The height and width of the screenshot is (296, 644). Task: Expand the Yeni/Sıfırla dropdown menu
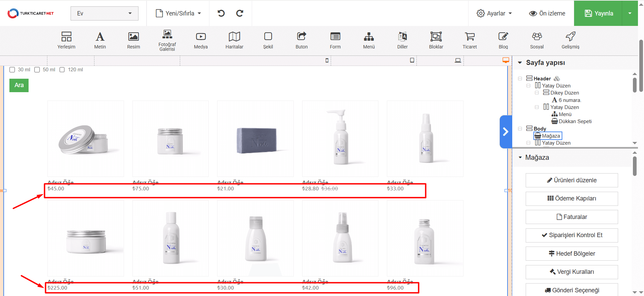[178, 13]
